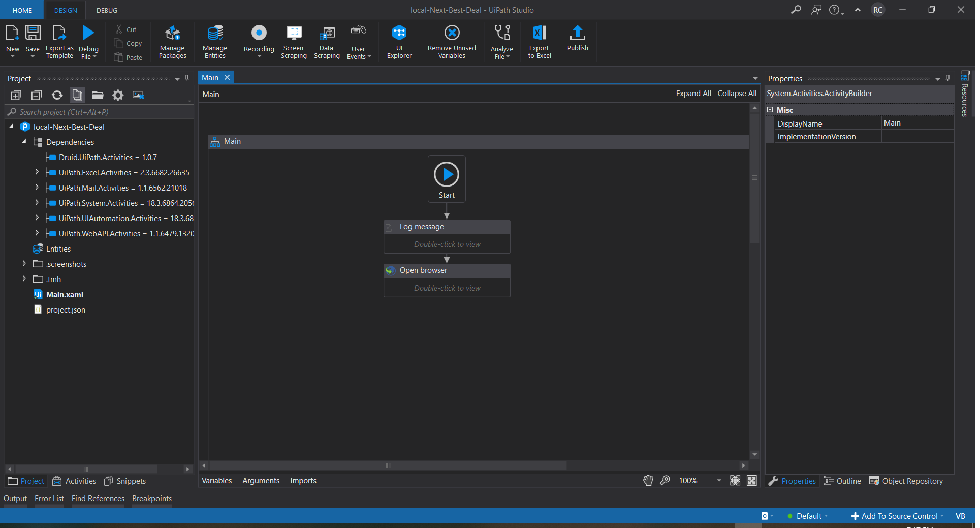This screenshot has width=980, height=528.
Task: Cut the selected activity
Action: pyautogui.click(x=126, y=30)
